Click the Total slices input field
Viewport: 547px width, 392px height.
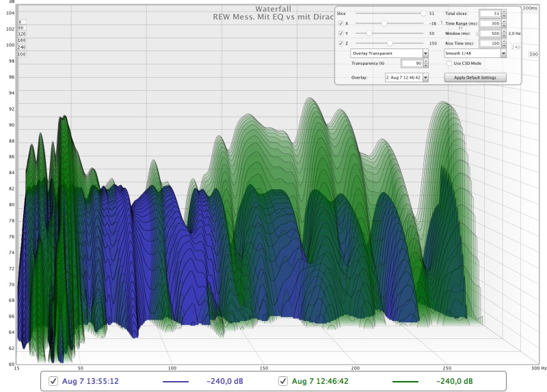tap(489, 13)
